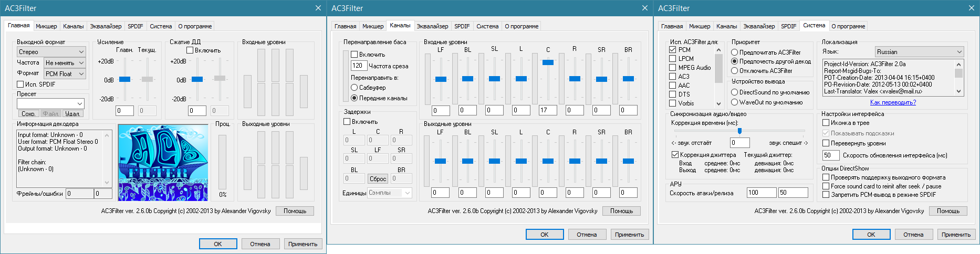Click the Частота среза 120 field
Image resolution: width=980 pixels, height=254 pixels.
click(359, 66)
